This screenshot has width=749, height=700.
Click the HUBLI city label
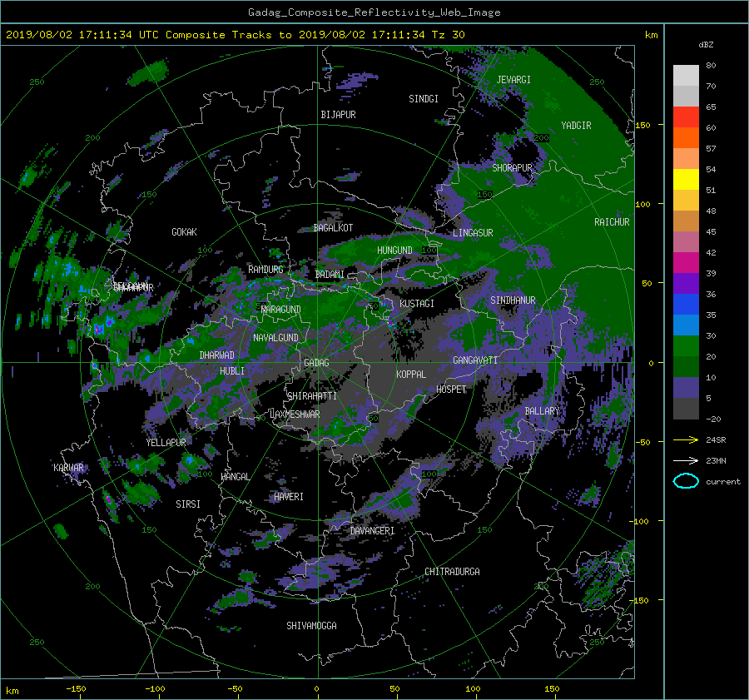pos(232,371)
